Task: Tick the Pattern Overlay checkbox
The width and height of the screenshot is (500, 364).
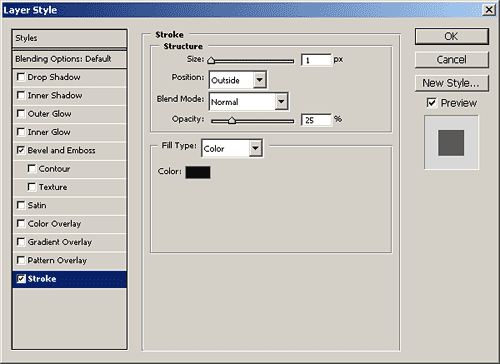Action: click(21, 260)
